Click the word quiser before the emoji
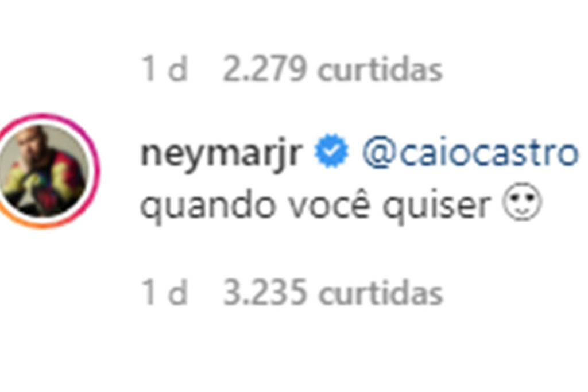588x392 pixels. 436,206
